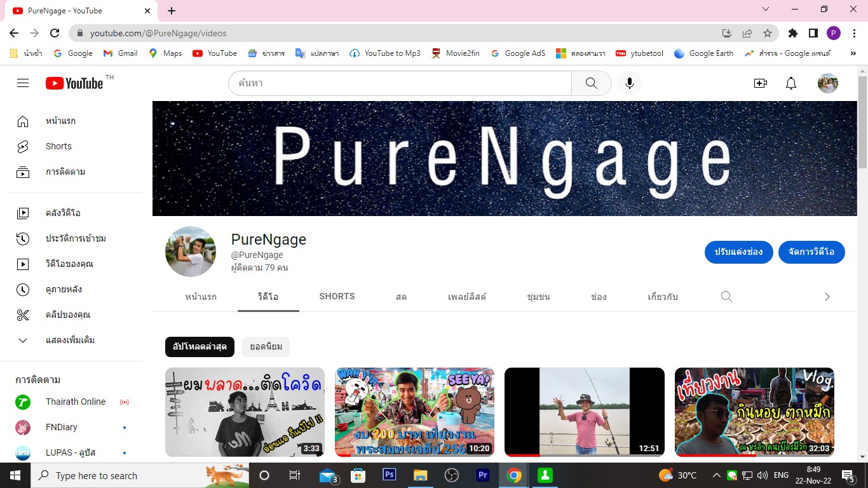Click the search magnifier button
The image size is (868, 488).
591,83
